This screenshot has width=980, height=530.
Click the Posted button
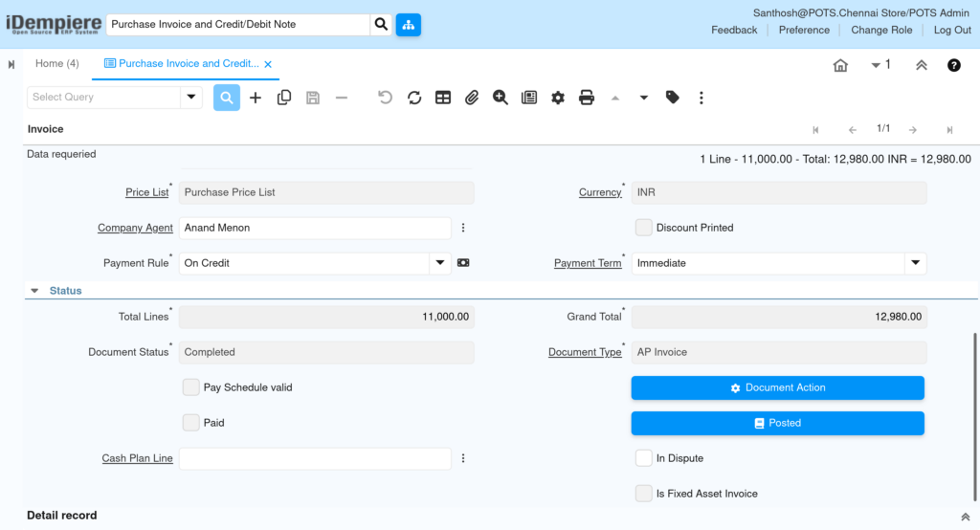[777, 423]
